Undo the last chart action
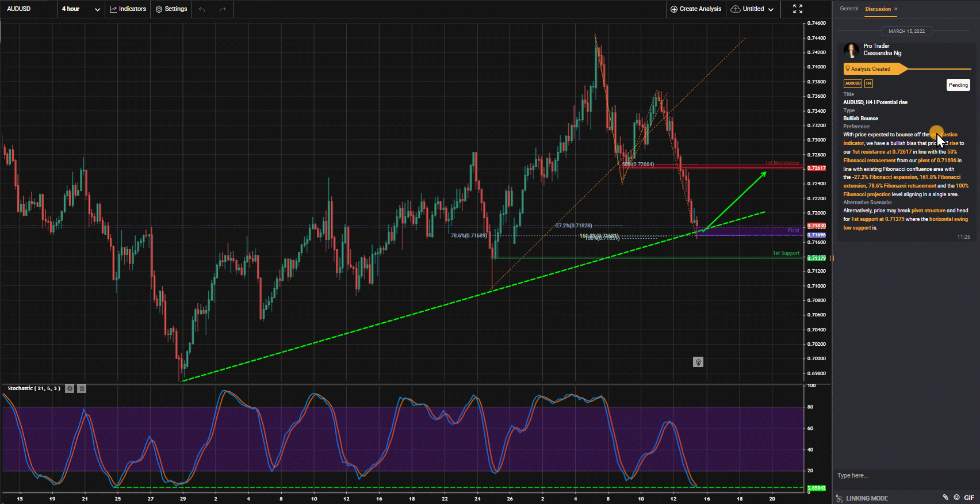This screenshot has width=980, height=504. tap(202, 9)
